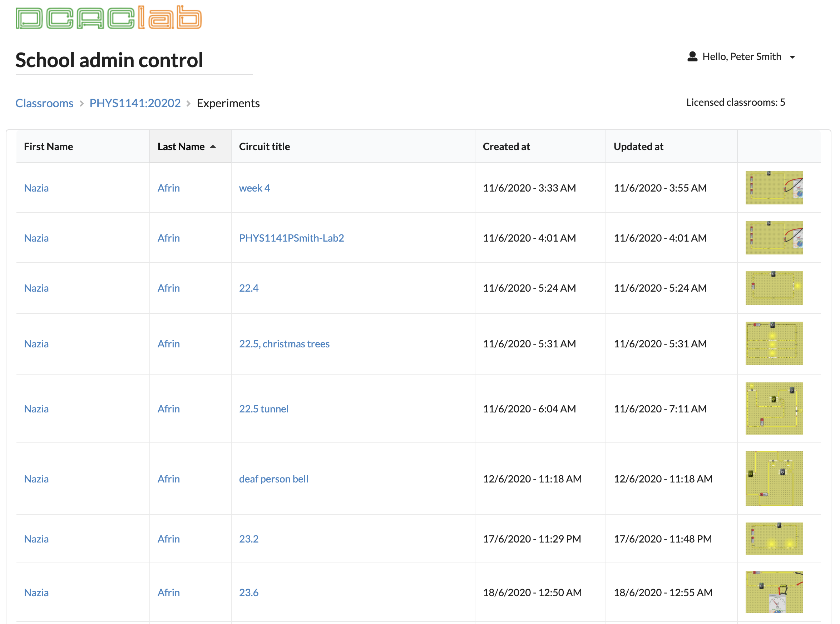Click Afrin in the 22.5 tunnel row

click(168, 409)
